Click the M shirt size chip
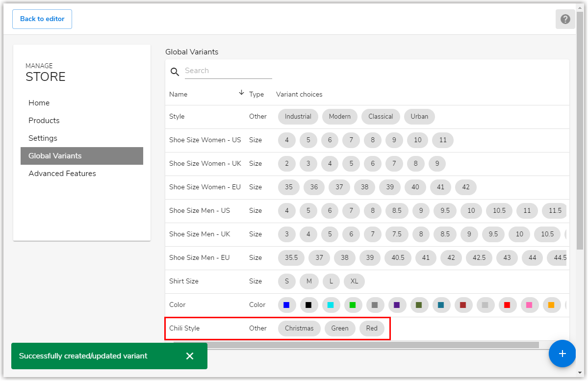588x381 pixels. coord(309,281)
